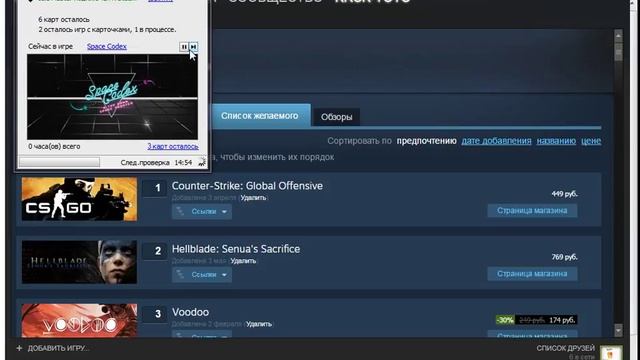The height and width of the screenshot is (360, 640).
Task: Open 'СПИСОК ДРУЗЕЙ' friends list
Action: click(x=565, y=348)
